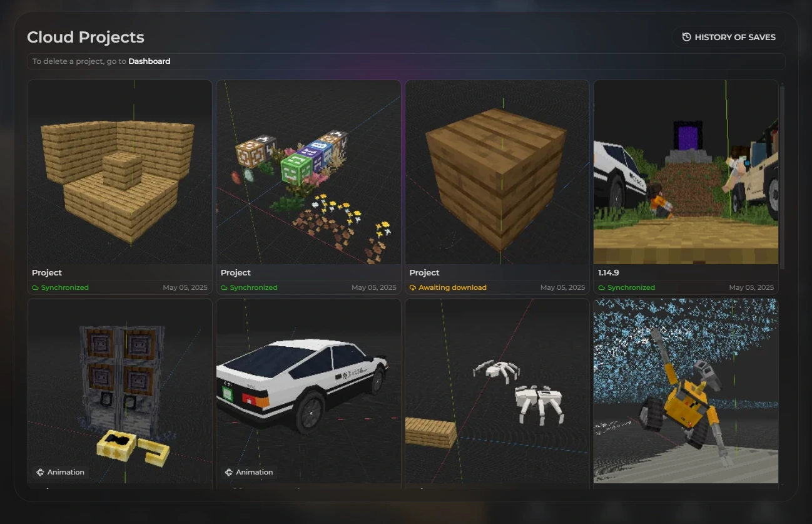Open the wooden planks room project thumbnail
Image resolution: width=812 pixels, height=524 pixels.
pyautogui.click(x=120, y=172)
